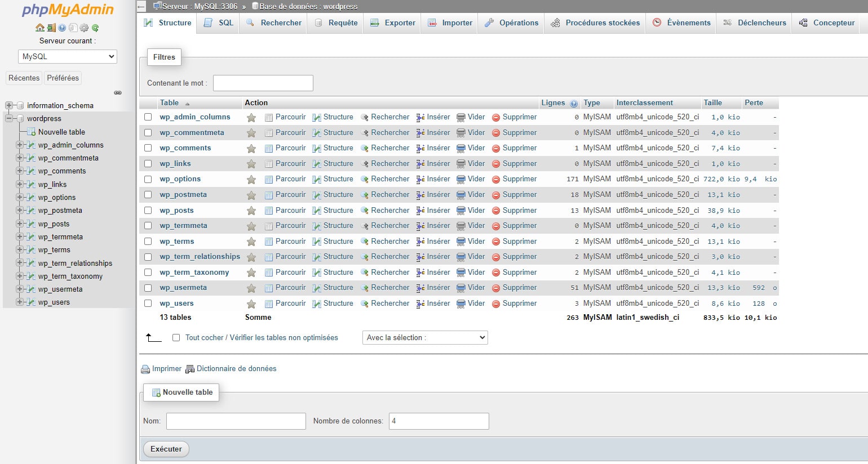Click the Préférées button
The width and height of the screenshot is (868, 464).
(63, 78)
